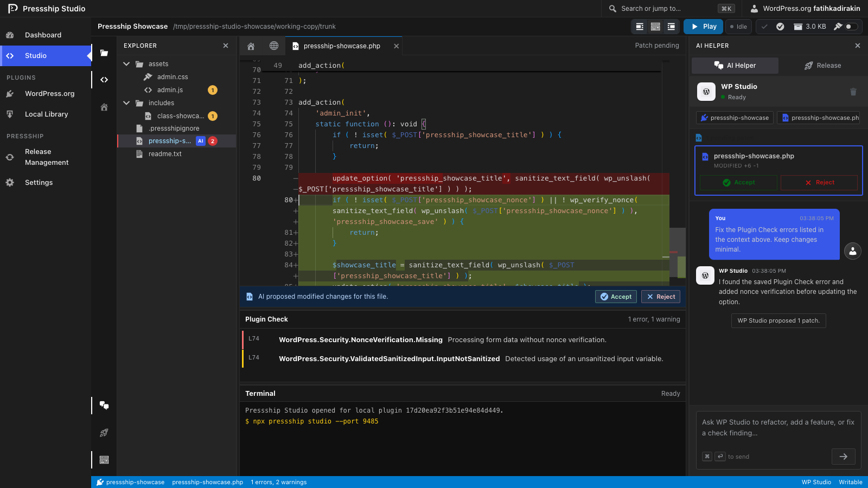Screen dimensions: 868x488
Task: Click the circled checkmark verify icon
Action: tap(780, 27)
